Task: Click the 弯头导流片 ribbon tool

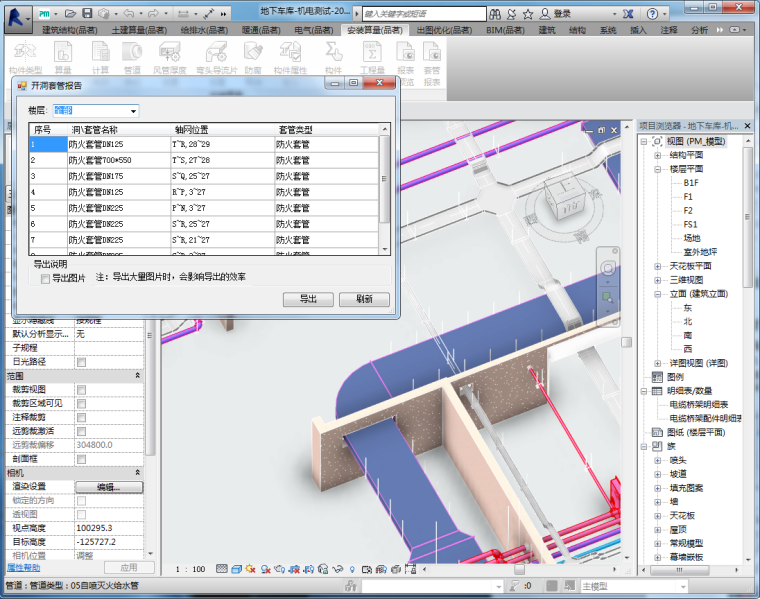Action: tap(217, 58)
